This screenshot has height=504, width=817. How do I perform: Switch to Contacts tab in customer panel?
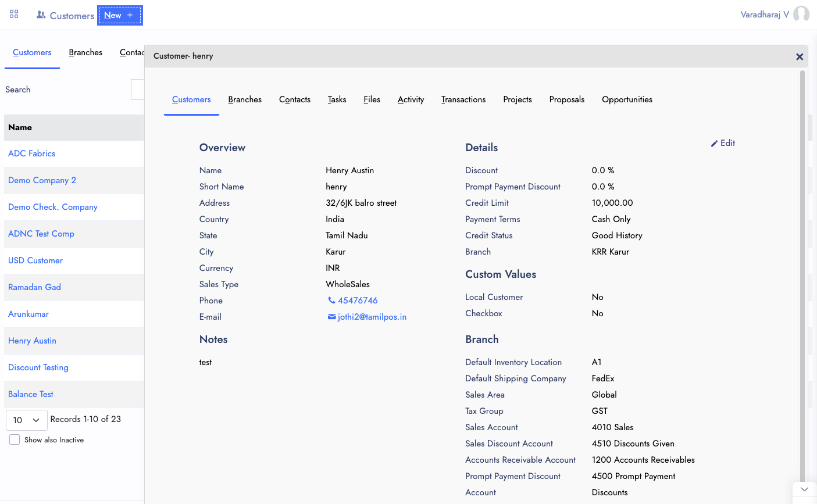[x=295, y=99]
